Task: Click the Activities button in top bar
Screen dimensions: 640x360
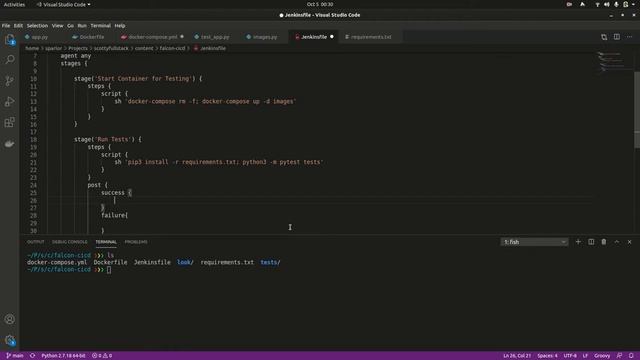Action: point(14,4)
